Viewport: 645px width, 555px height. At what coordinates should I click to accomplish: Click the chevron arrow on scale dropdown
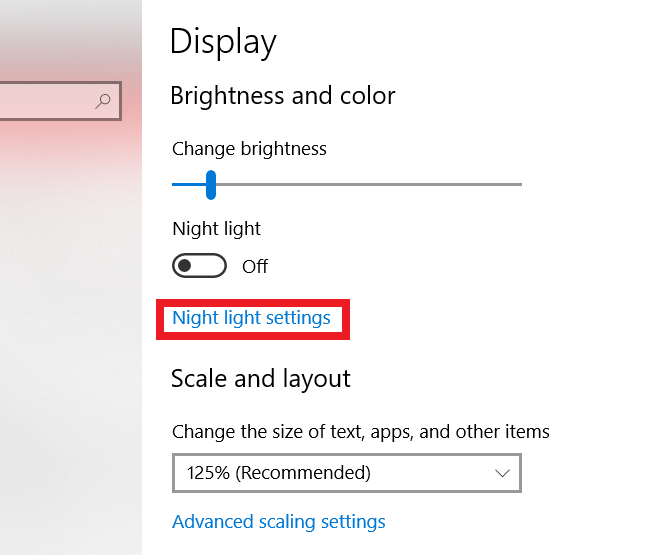click(x=503, y=473)
